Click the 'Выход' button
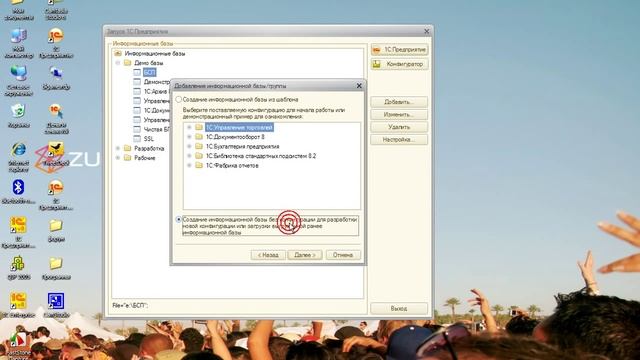Image resolution: width=640 pixels, height=360 pixels. 399,309
